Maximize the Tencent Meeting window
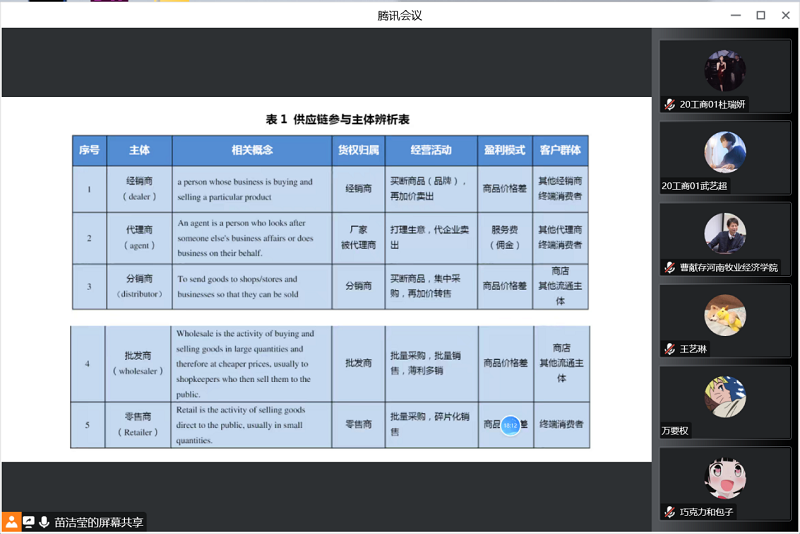The height and width of the screenshot is (534, 800). [760, 15]
